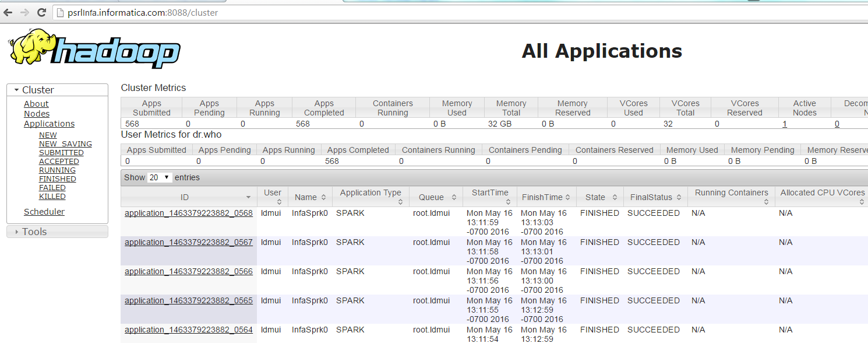Filter applications by FAILED state
Viewport: 868px width, 343px height.
(x=52, y=188)
